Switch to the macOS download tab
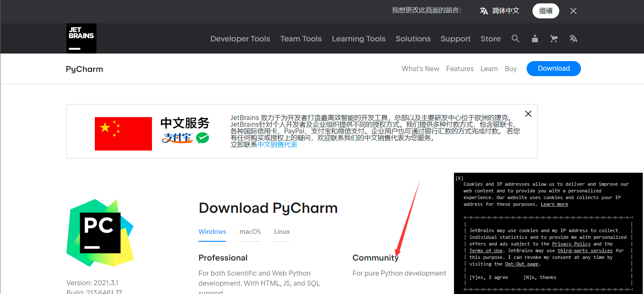The height and width of the screenshot is (294, 644). point(250,231)
